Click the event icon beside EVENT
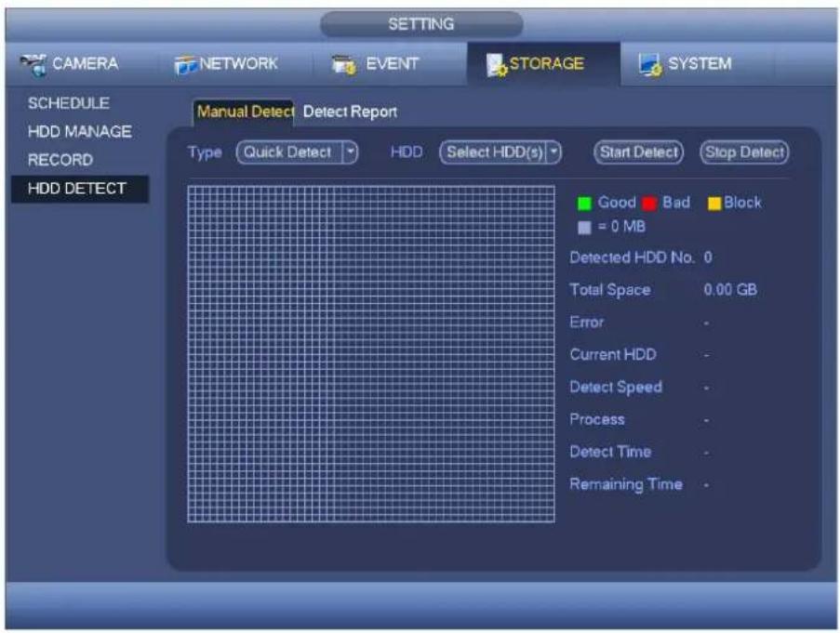The height and width of the screenshot is (633, 840). click(343, 65)
